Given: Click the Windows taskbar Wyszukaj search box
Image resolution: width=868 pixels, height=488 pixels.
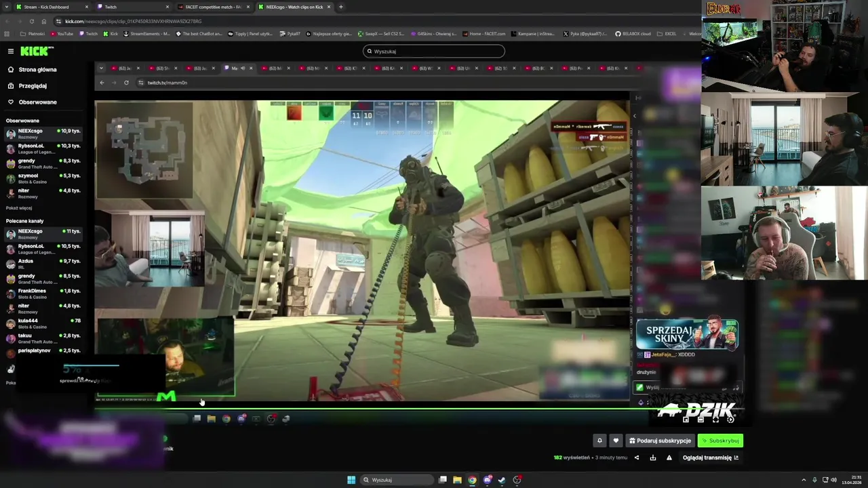Looking at the screenshot, I should [397, 480].
